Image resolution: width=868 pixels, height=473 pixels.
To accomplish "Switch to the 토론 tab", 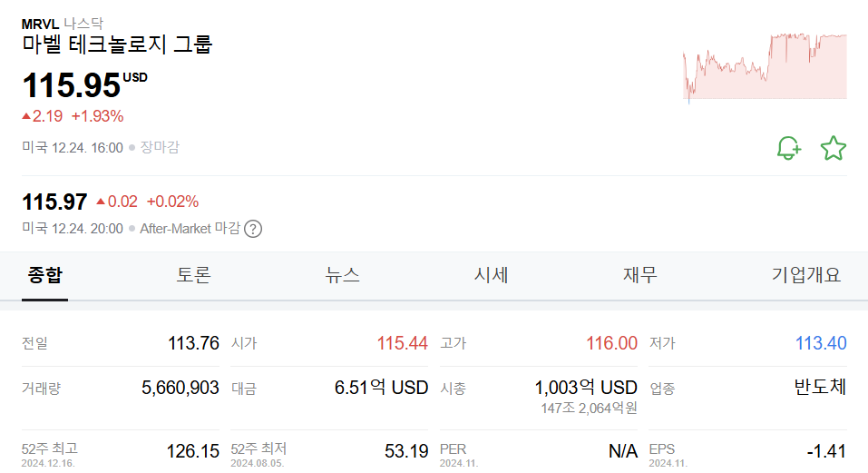I will point(193,275).
